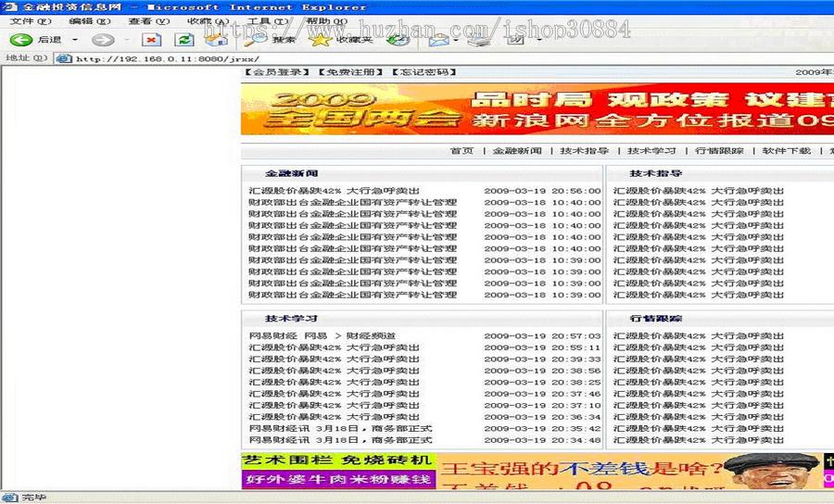Open 网易财经讯 article dated 20:34:48

340,440
